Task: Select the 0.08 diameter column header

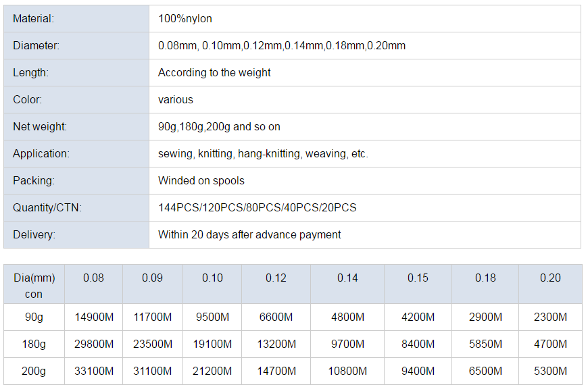Action: [93, 284]
